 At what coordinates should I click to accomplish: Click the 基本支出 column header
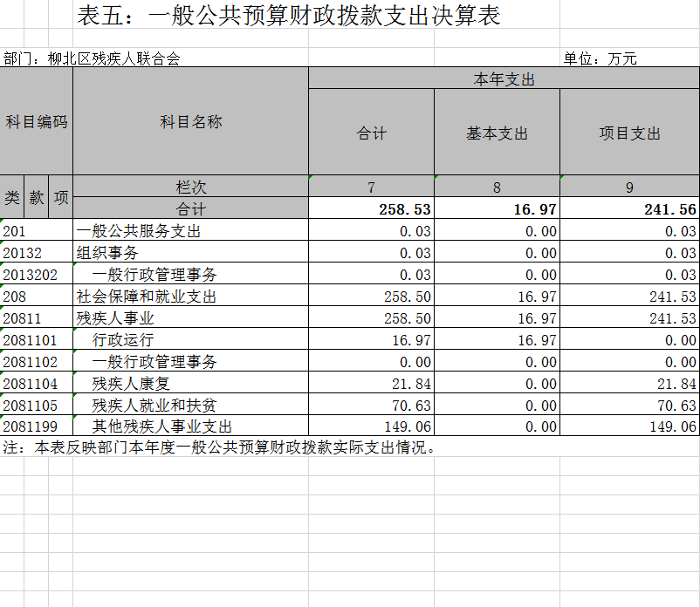pyautogui.click(x=497, y=133)
